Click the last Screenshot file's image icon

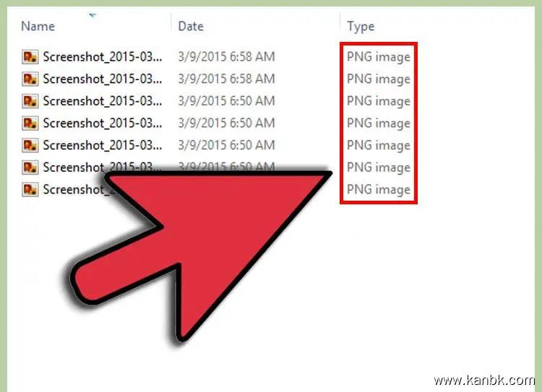[30, 189]
